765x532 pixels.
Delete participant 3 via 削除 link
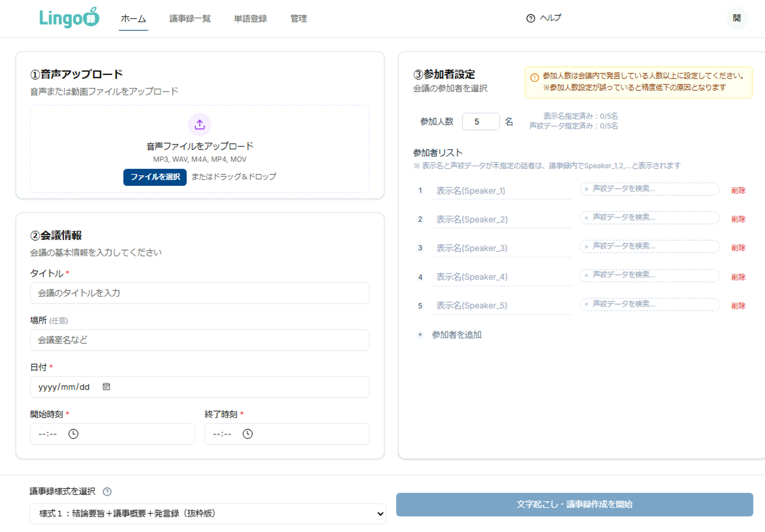click(x=738, y=248)
